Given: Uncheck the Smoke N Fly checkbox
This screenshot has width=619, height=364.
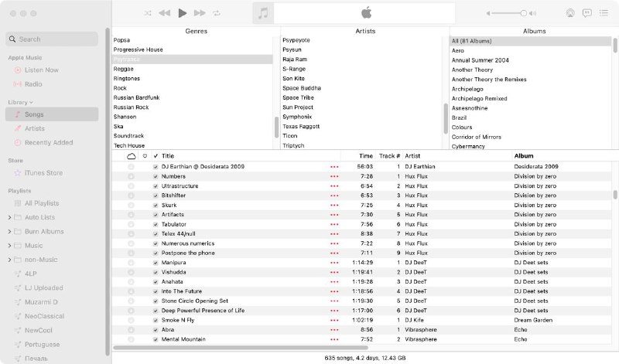Looking at the screenshot, I should [156, 320].
